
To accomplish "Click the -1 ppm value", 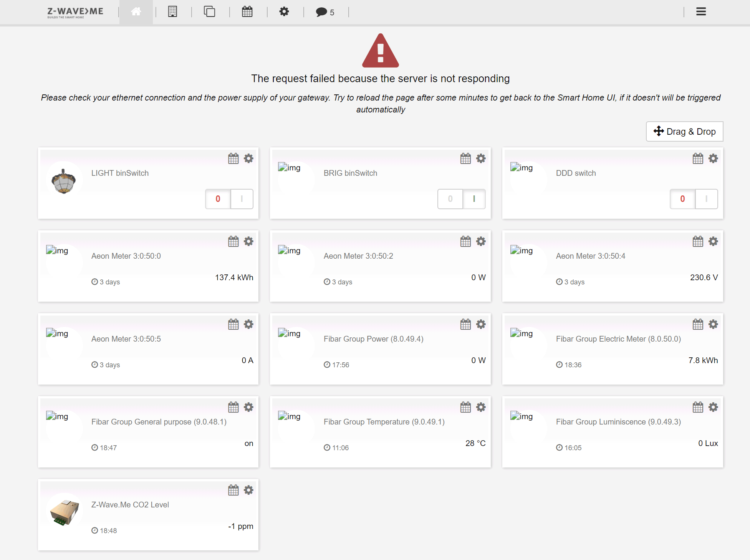I will (x=241, y=526).
